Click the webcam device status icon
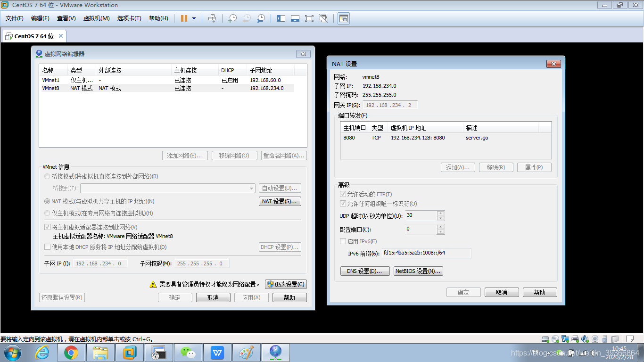Image resolution: width=644 pixels, height=362 pixels. click(595, 338)
